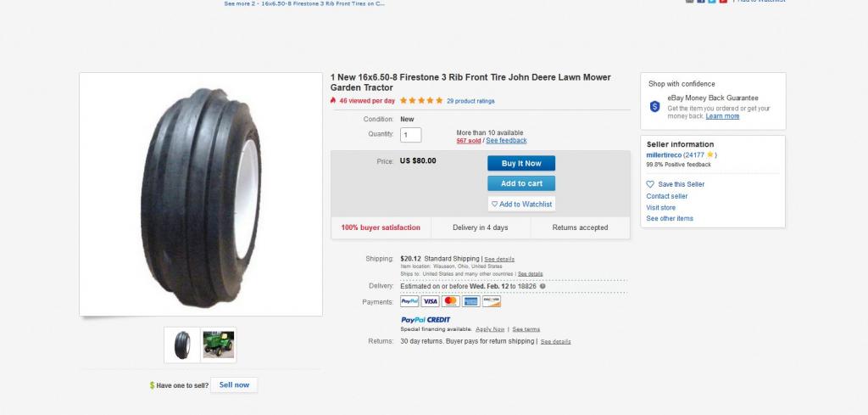868x415 pixels.
Task: Click the Visa card icon
Action: point(430,301)
